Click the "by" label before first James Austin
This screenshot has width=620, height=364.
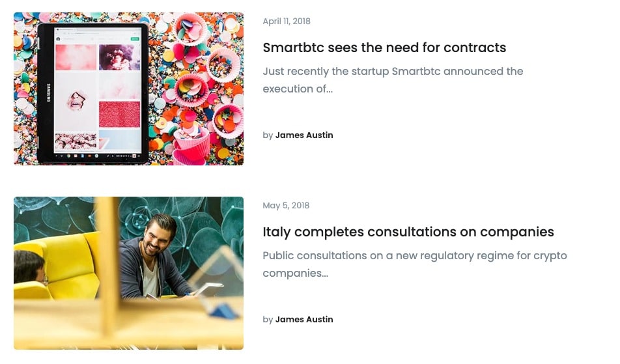(268, 135)
